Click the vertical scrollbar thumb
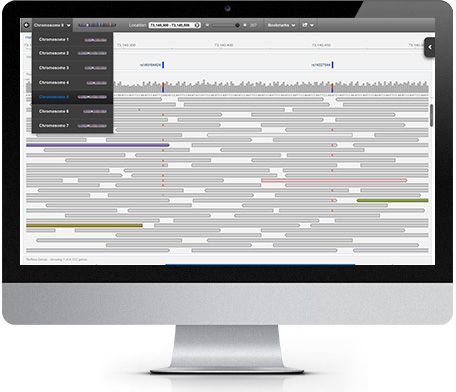 [432, 115]
